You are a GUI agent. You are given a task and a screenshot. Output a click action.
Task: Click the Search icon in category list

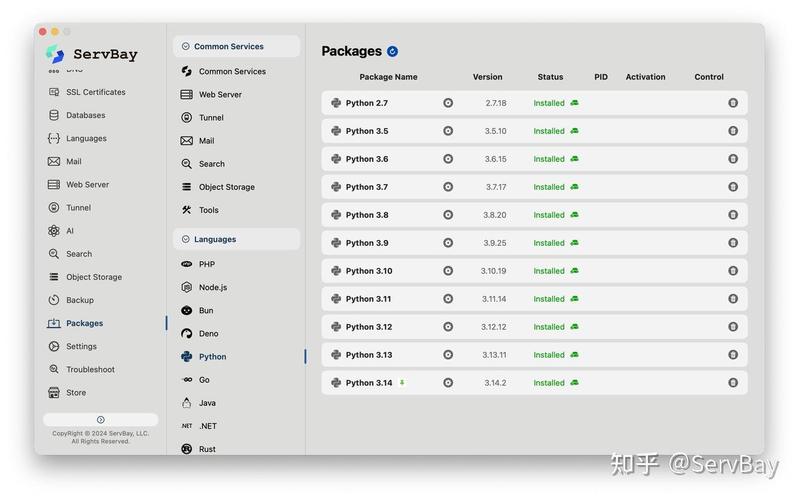click(x=187, y=164)
